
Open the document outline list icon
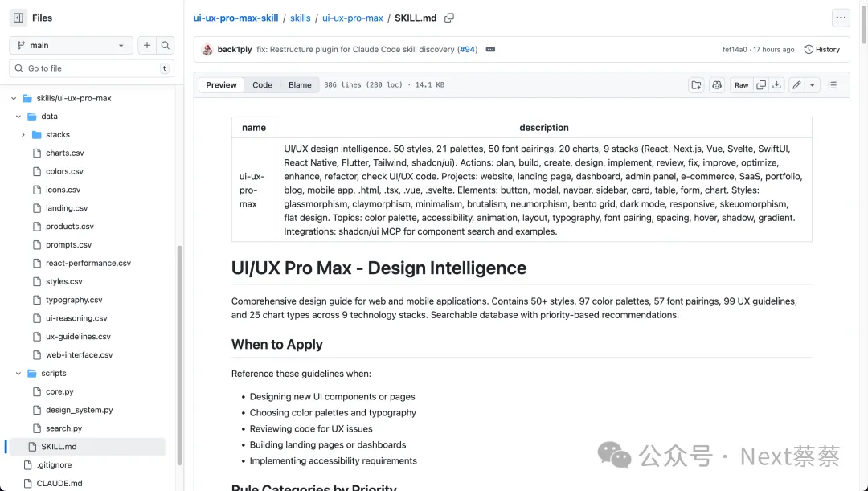(833, 85)
